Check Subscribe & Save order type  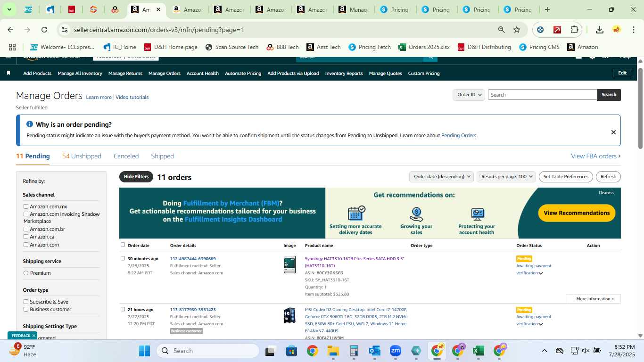26,302
